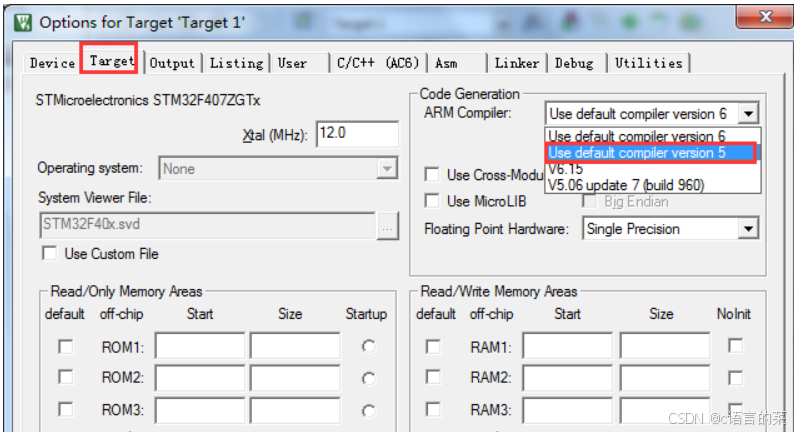Select 'Use default compiler version 5' option
This screenshot has height=432, width=794.
pyautogui.click(x=651, y=152)
